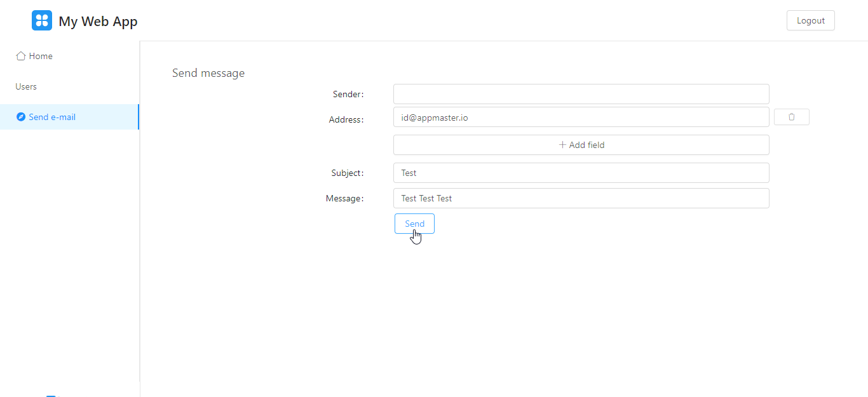Click the Subject field containing Test
This screenshot has width=868, height=397.
[581, 173]
